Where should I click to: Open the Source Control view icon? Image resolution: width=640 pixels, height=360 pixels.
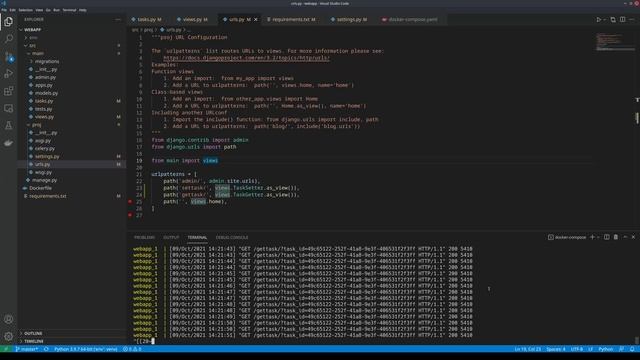(x=9, y=56)
